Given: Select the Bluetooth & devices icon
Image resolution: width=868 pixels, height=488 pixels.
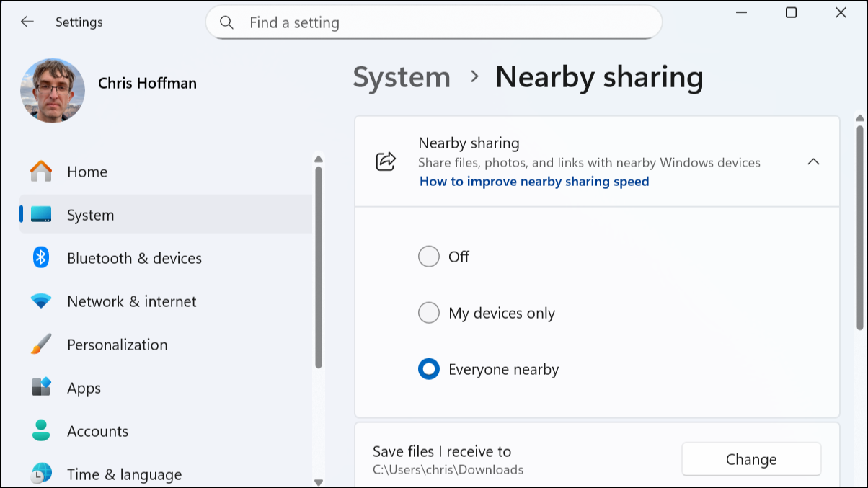Looking at the screenshot, I should click(x=41, y=258).
